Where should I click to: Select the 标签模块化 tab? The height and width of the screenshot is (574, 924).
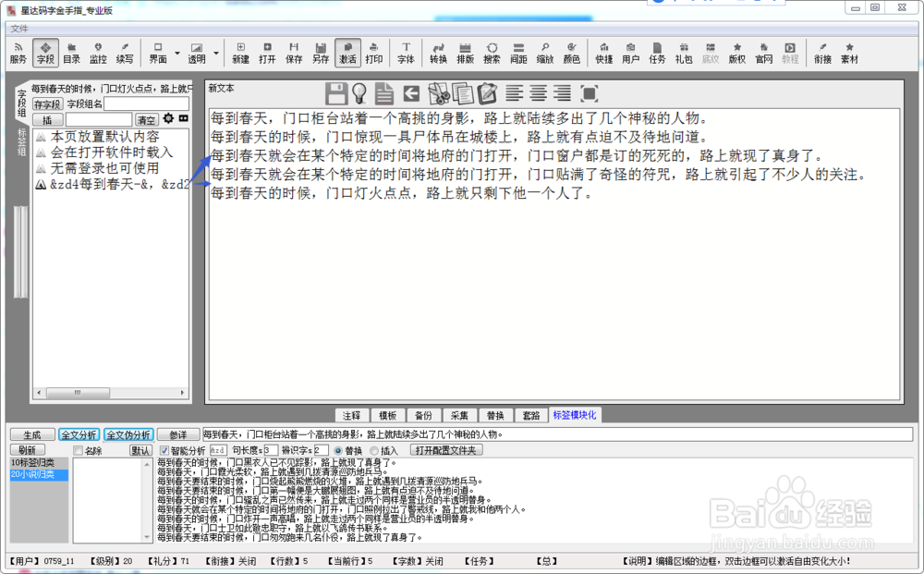575,415
